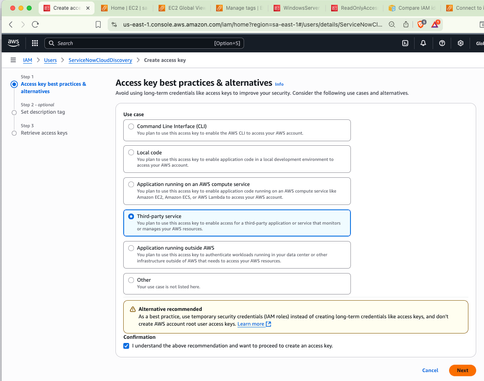Open the Brave Shields lion icon
The width and height of the screenshot is (484, 381).
click(x=421, y=24)
